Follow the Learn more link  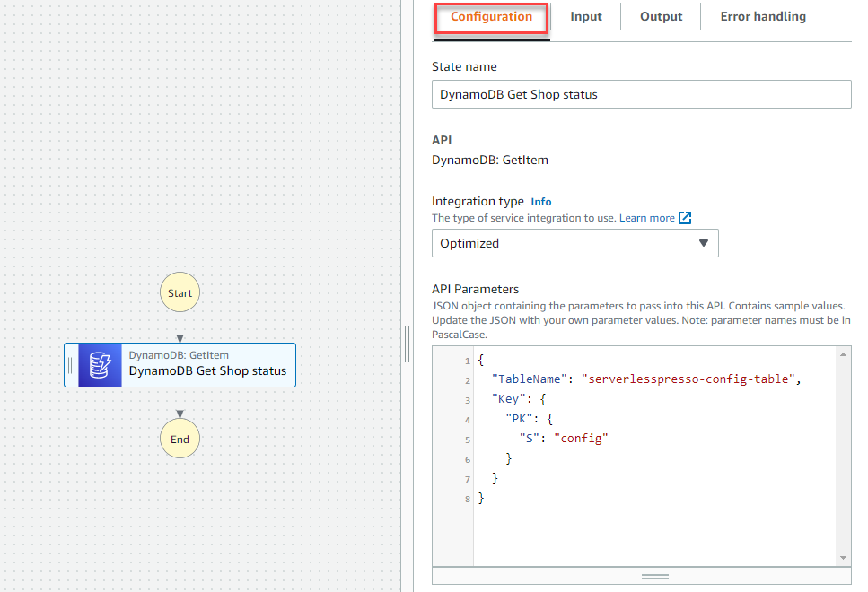(x=646, y=218)
